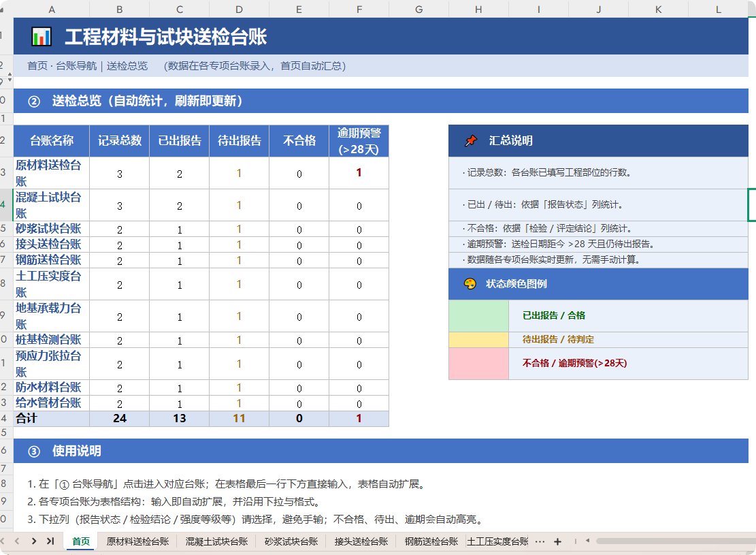Open the 混凝土试块台账 sheet tab
The height and width of the screenshot is (555, 756).
[x=216, y=541]
